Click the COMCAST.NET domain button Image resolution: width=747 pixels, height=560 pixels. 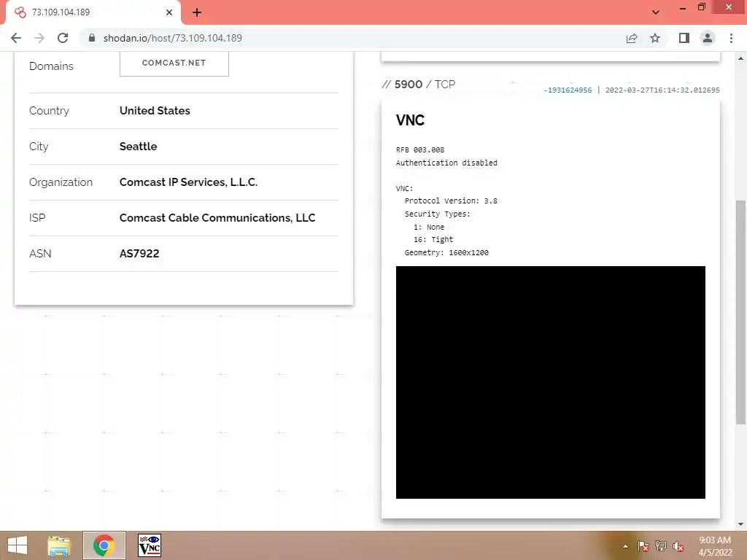coord(174,63)
